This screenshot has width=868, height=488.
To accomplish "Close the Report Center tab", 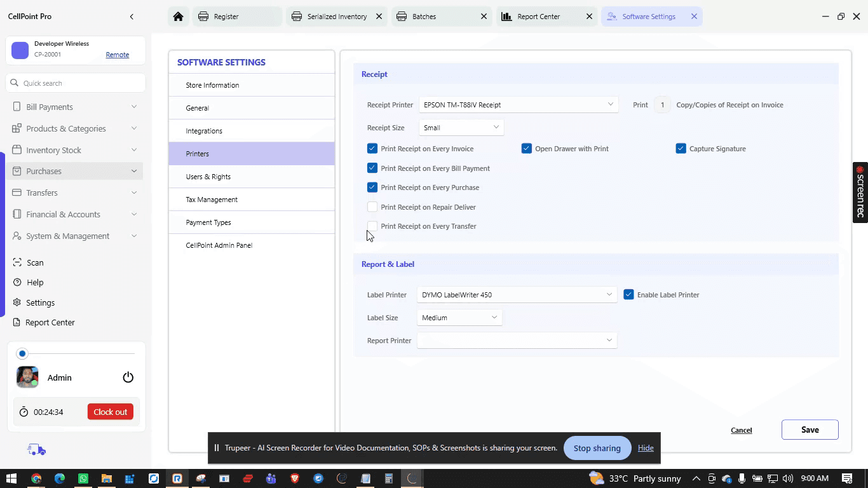I will pos(589,17).
